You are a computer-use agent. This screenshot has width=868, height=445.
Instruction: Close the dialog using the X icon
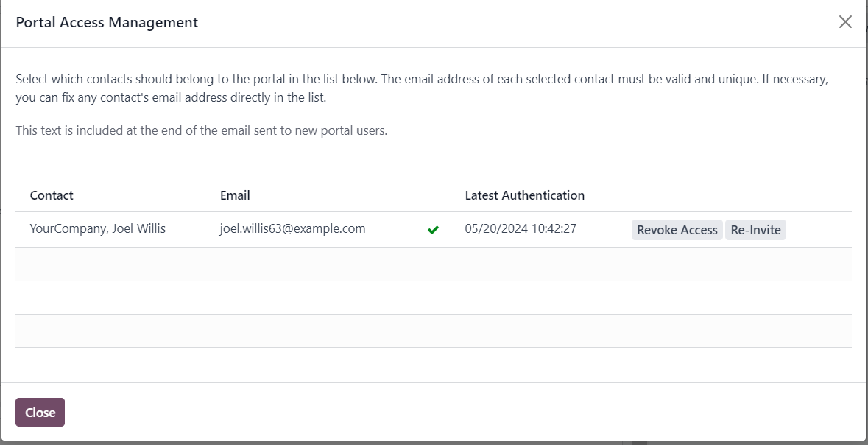(x=844, y=21)
